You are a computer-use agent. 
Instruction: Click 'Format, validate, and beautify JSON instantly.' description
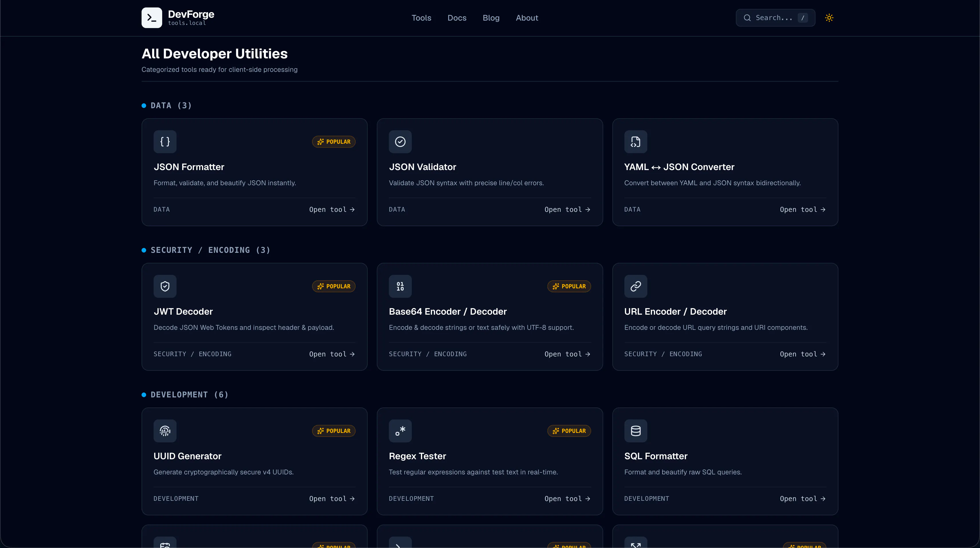tap(224, 183)
